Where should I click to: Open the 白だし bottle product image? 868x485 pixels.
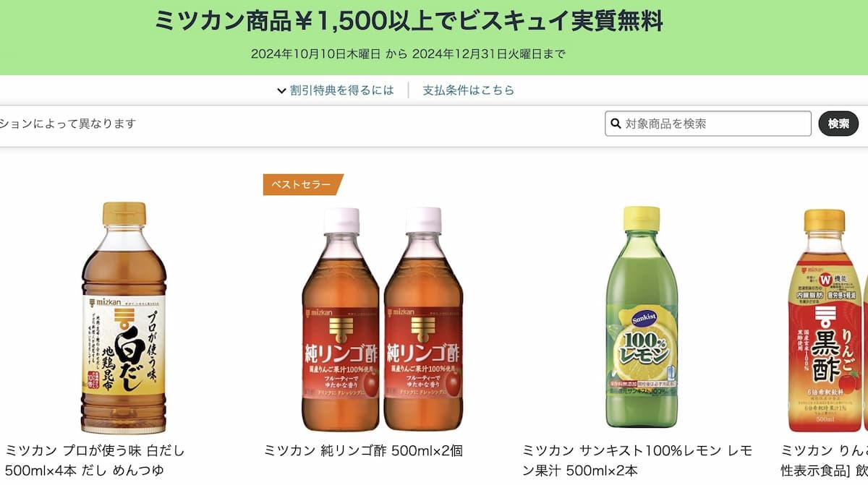click(x=124, y=317)
